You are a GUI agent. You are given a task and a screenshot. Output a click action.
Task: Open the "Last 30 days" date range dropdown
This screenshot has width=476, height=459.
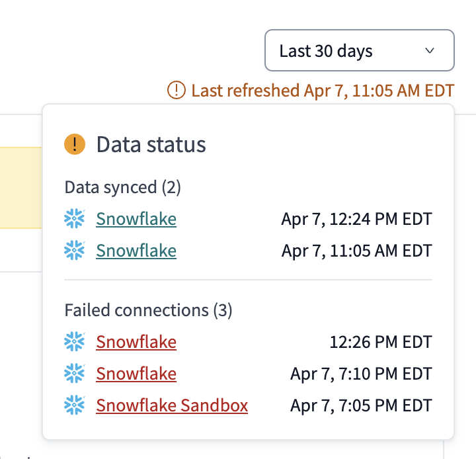358,50
